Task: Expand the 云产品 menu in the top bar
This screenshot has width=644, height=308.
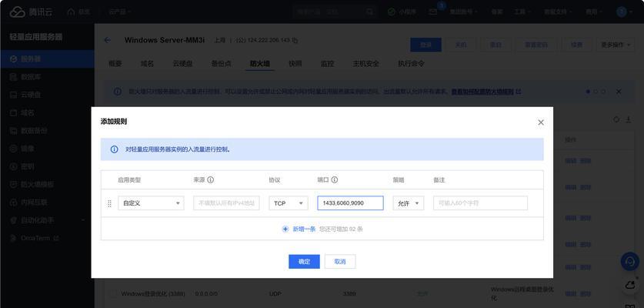Action: coord(120,12)
